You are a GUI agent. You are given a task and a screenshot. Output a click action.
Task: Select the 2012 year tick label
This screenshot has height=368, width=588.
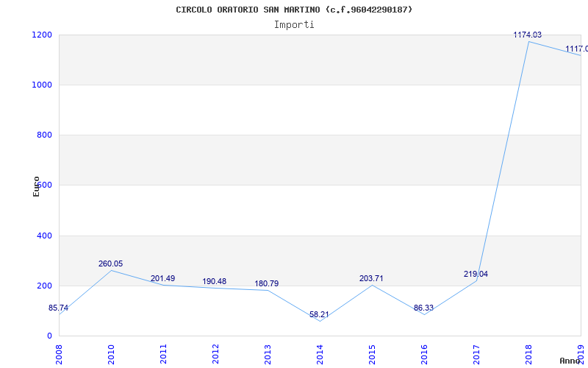pyautogui.click(x=215, y=354)
